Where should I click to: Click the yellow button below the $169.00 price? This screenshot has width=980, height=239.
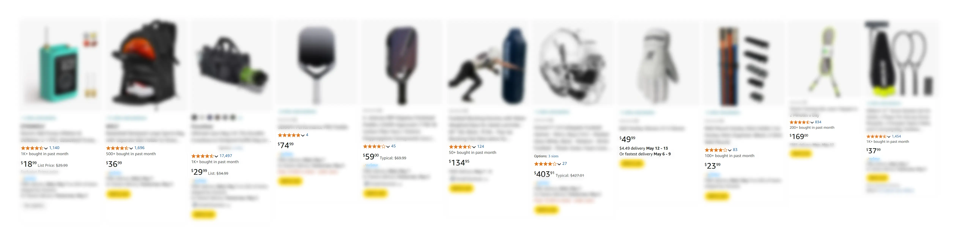pyautogui.click(x=801, y=154)
